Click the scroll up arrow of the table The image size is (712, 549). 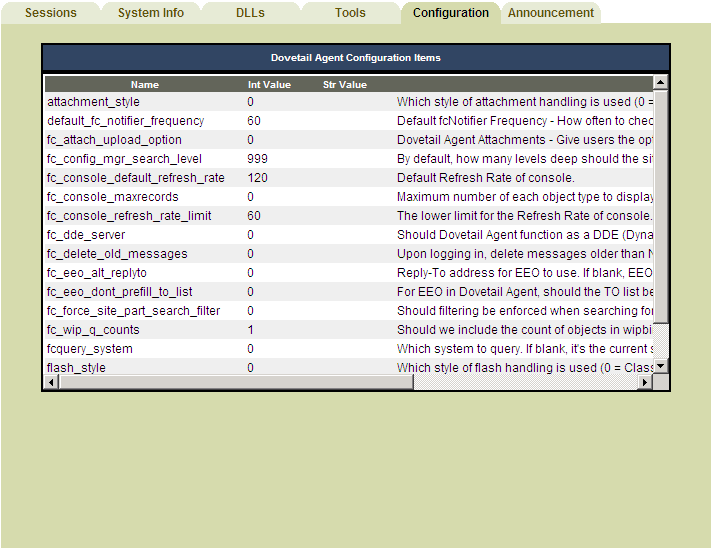tap(660, 82)
